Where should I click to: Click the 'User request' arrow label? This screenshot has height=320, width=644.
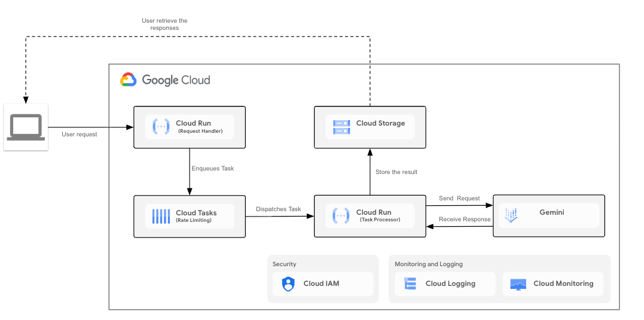[x=80, y=135]
